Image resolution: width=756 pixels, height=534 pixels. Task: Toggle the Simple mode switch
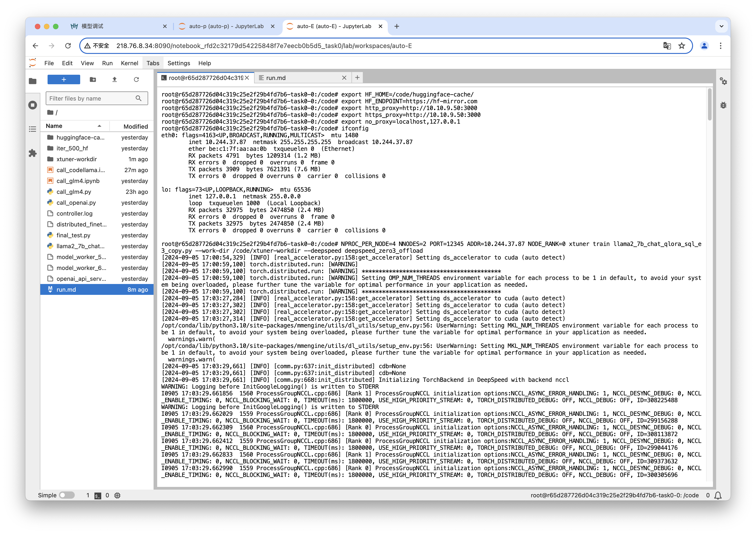pyautogui.click(x=67, y=495)
